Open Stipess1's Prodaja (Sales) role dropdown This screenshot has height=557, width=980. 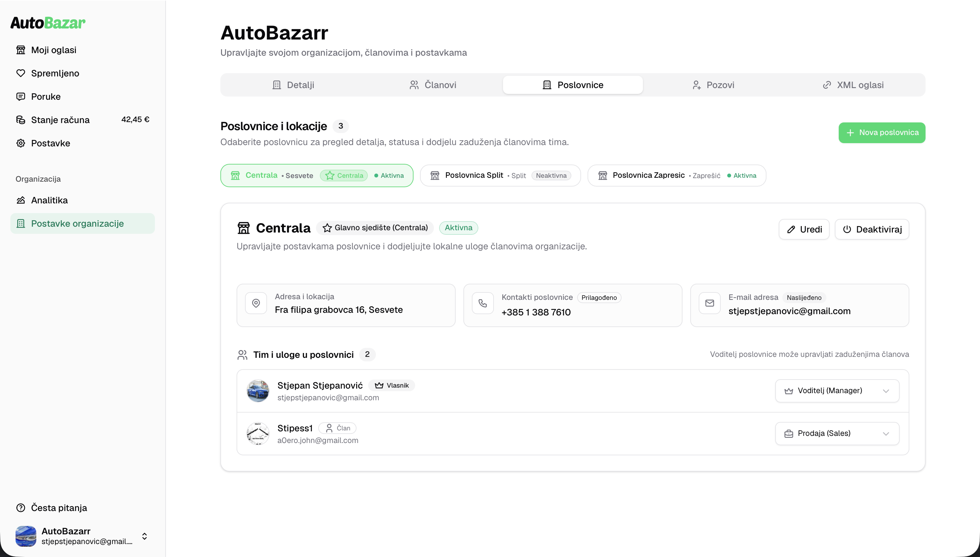[x=837, y=434]
